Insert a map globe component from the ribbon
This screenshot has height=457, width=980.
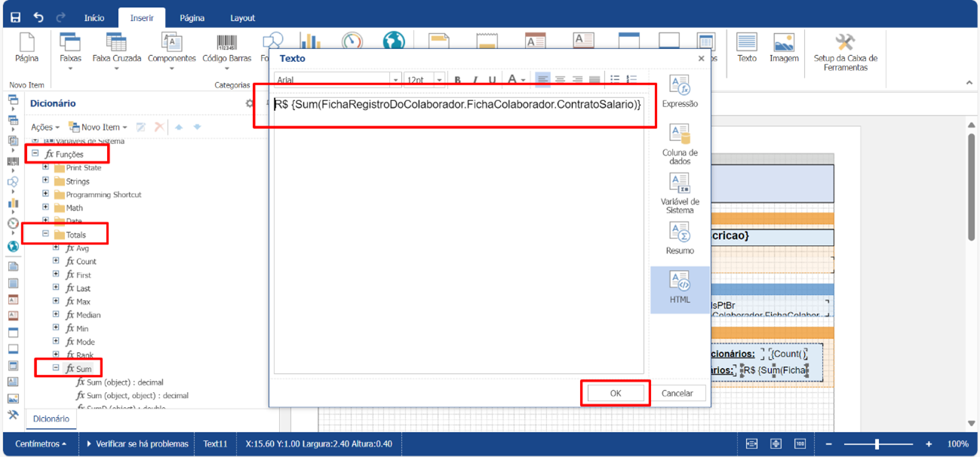tap(393, 41)
